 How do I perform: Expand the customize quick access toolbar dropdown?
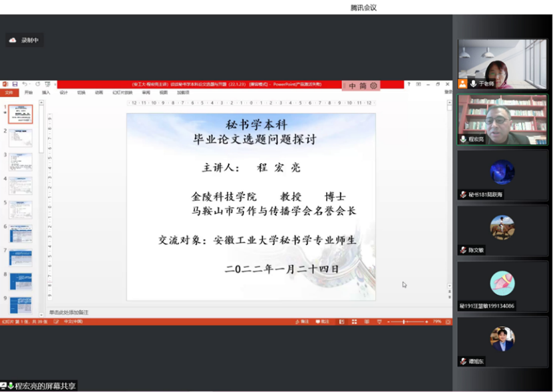pos(55,85)
